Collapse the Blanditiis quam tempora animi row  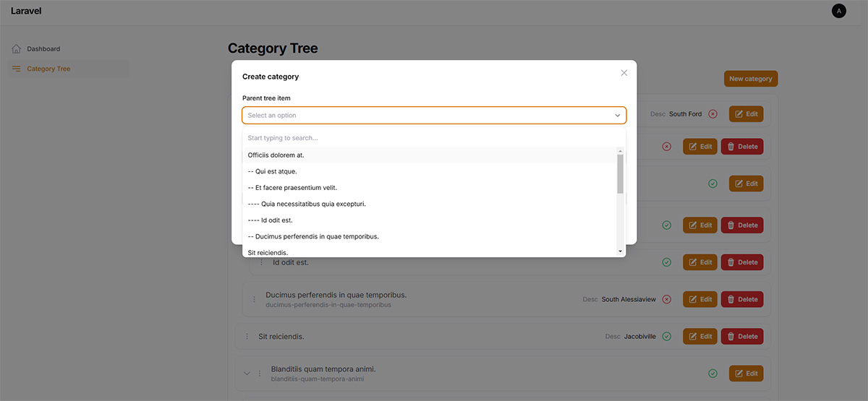tap(247, 374)
